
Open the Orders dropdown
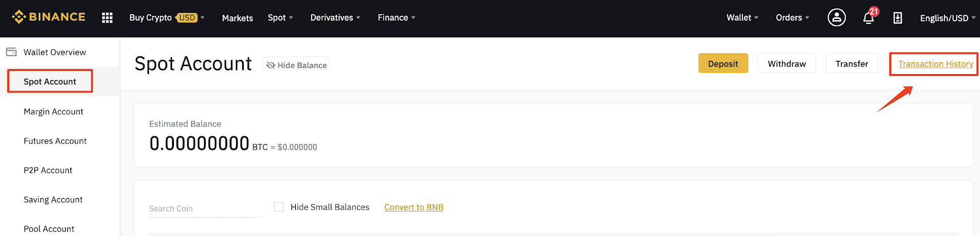coord(793,18)
